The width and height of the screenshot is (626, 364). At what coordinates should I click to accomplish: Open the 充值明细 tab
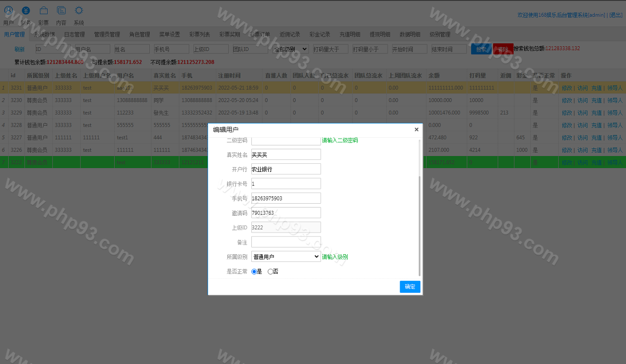(350, 35)
